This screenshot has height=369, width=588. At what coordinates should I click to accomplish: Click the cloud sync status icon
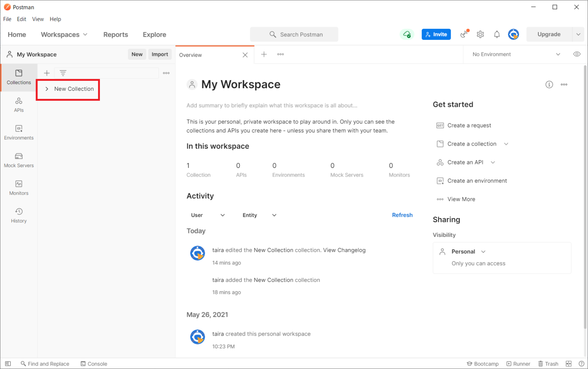407,34
